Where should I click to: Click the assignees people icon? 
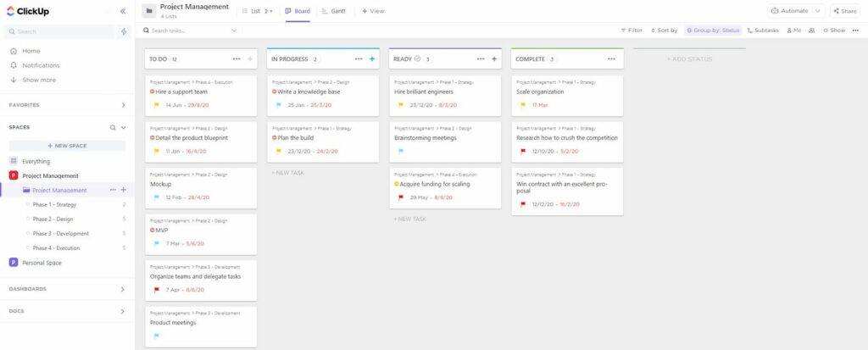(811, 31)
